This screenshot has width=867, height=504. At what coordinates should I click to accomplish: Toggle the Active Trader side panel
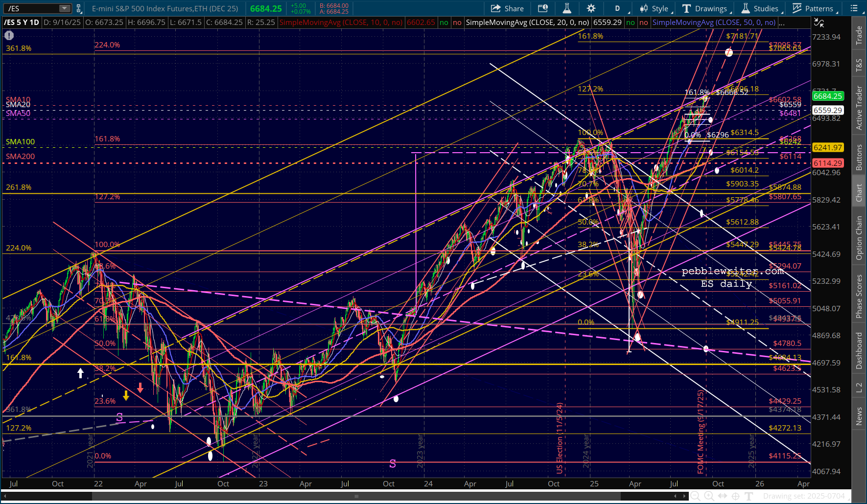pos(859,108)
